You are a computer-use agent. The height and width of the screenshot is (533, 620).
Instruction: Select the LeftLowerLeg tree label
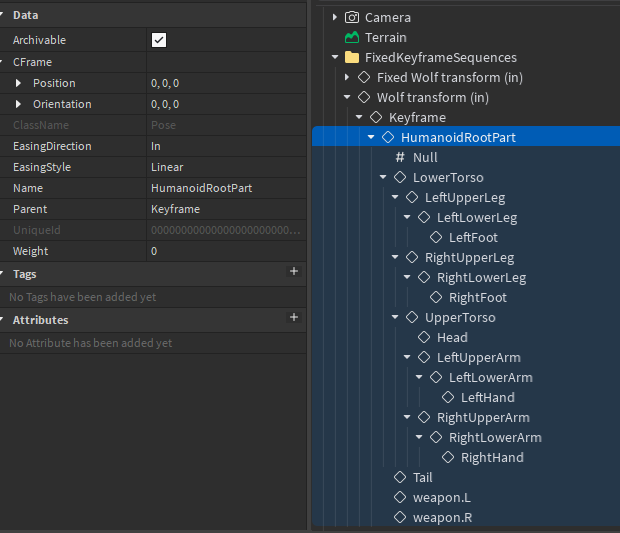click(477, 217)
